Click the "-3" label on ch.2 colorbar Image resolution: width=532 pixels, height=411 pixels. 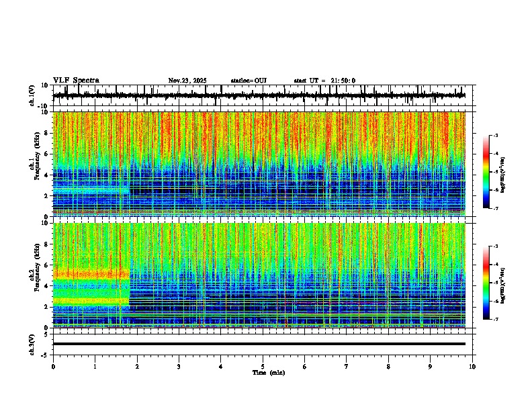coord(496,246)
